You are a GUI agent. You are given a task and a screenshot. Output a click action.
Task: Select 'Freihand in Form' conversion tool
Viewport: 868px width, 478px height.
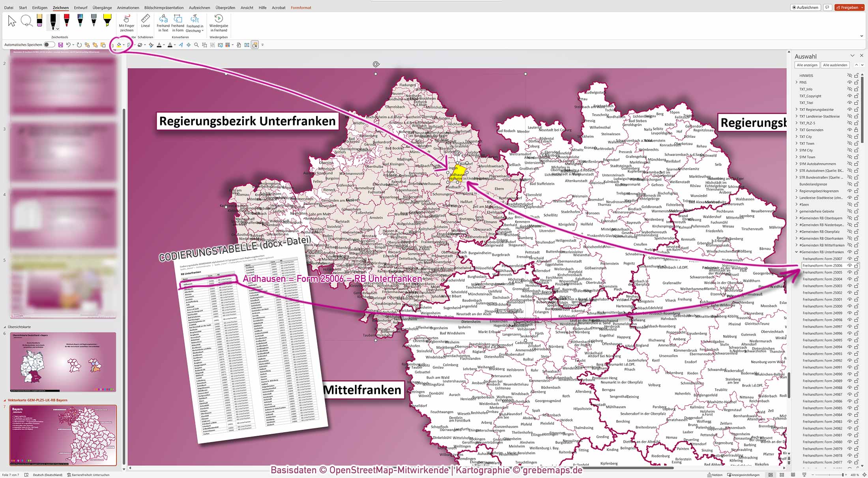tap(178, 22)
